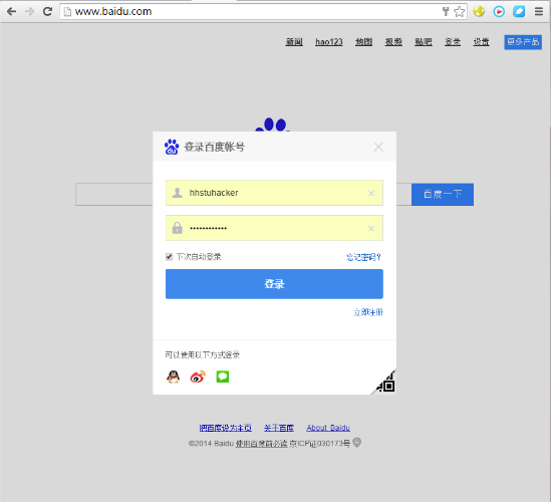This screenshot has height=502, width=551.
Task: Open the 设置 link in the top navigation
Action: (x=481, y=42)
